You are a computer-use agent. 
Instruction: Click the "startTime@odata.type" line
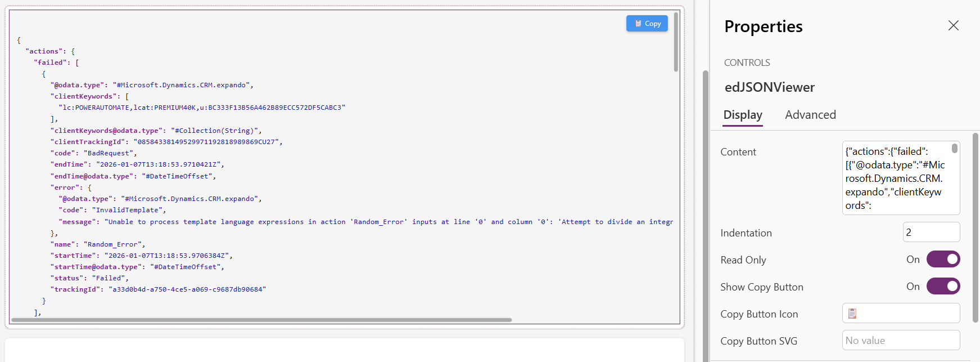pos(137,267)
